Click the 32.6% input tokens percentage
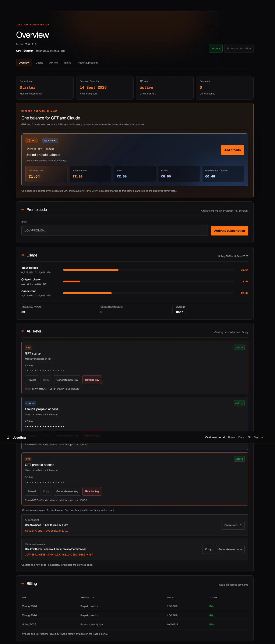This screenshot has height=644, width=275. coord(244,270)
